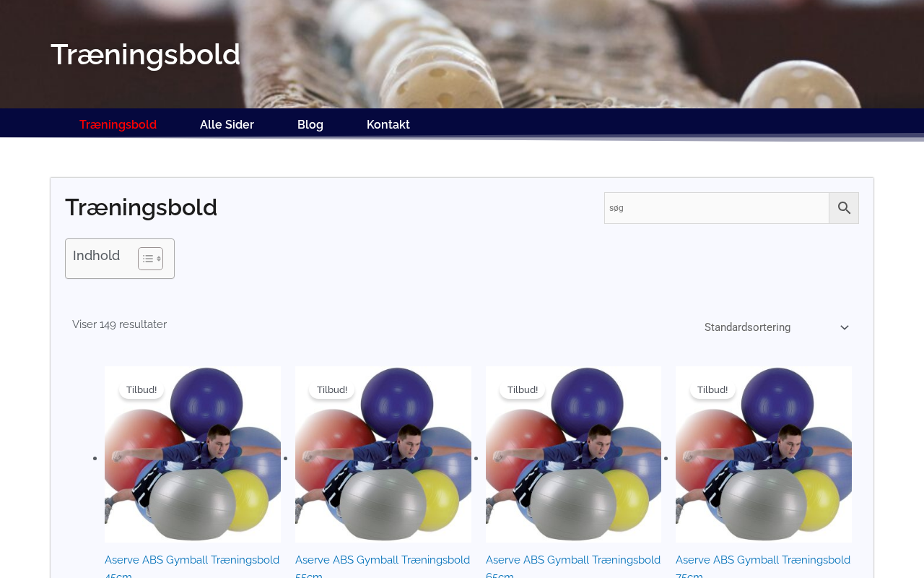Open the Kontakt menu link
Screen dimensions: 924x578
pyautogui.click(x=388, y=124)
